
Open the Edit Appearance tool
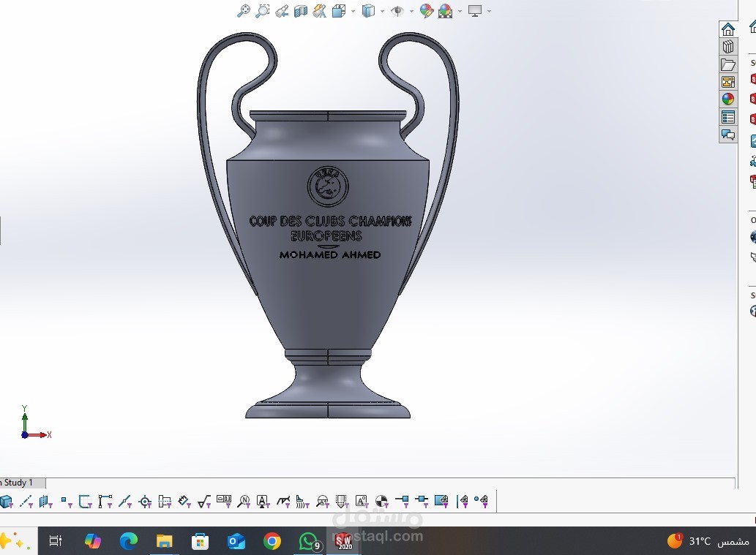pos(426,10)
